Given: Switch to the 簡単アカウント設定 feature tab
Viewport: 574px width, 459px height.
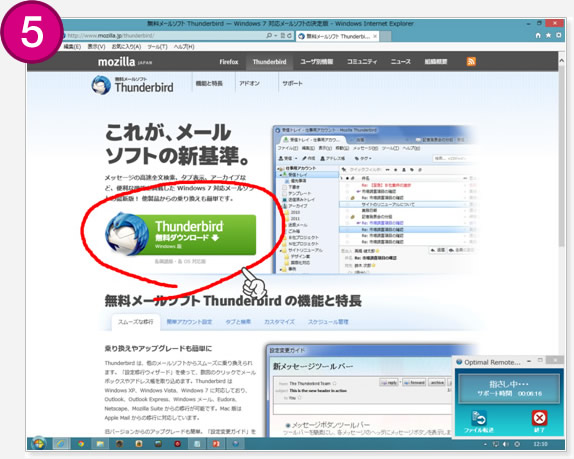Looking at the screenshot, I should click(189, 322).
